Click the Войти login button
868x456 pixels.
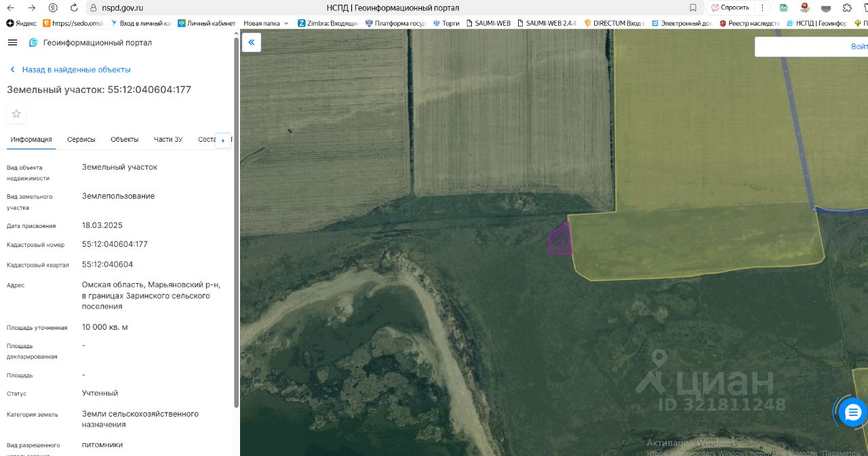pyautogui.click(x=859, y=46)
